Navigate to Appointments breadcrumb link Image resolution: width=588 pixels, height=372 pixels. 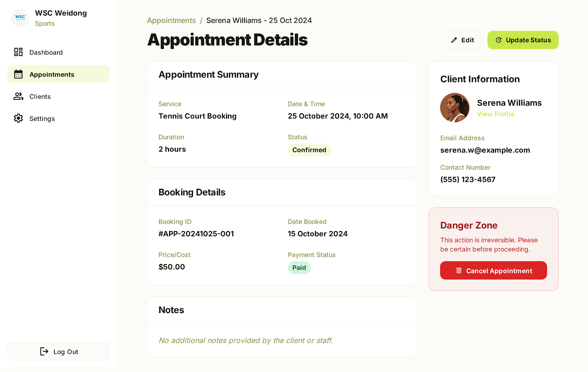(x=171, y=21)
